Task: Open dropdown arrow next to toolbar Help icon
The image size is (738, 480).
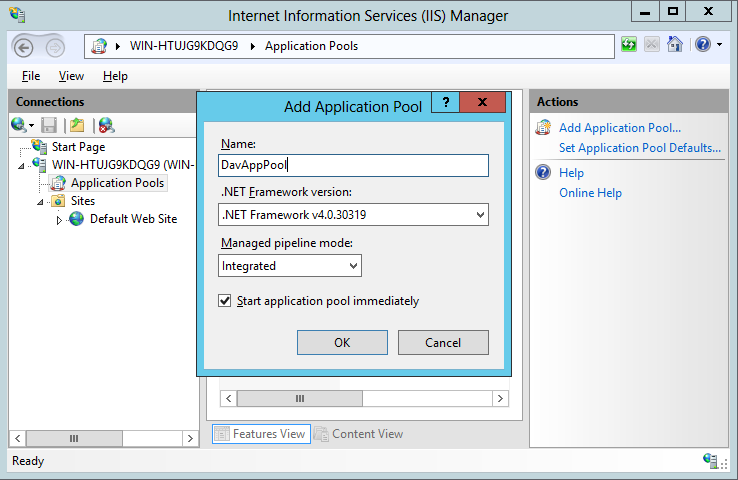Action: click(x=719, y=45)
